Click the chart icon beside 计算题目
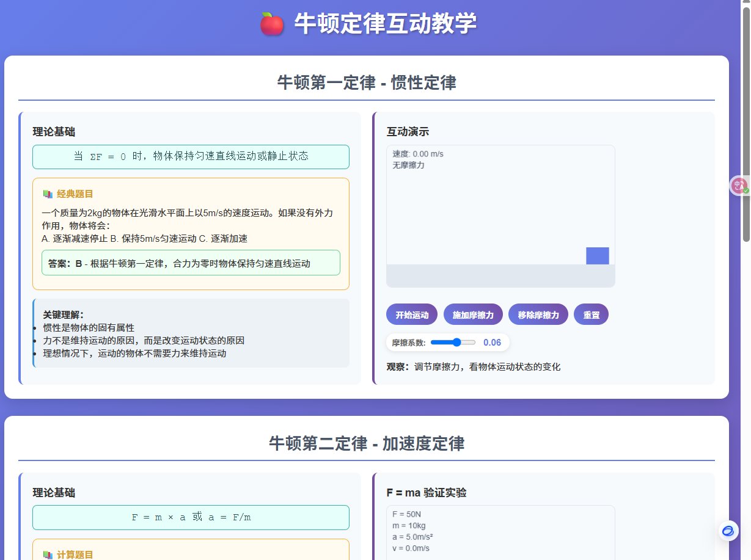The width and height of the screenshot is (751, 560). click(x=47, y=555)
